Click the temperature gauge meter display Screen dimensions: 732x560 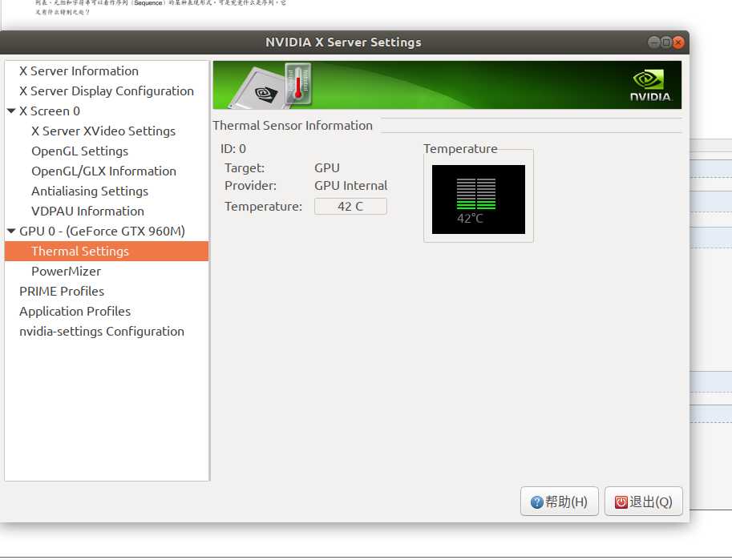pyautogui.click(x=479, y=199)
